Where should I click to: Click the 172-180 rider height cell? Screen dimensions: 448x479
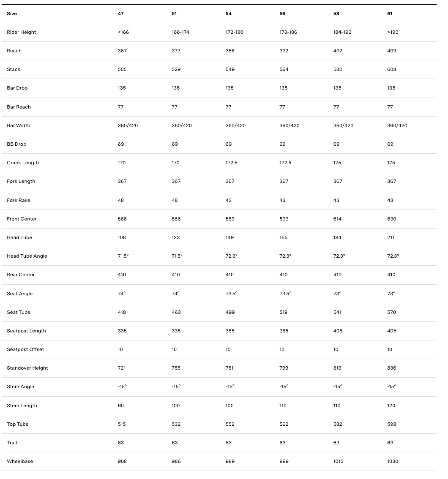pos(235,32)
